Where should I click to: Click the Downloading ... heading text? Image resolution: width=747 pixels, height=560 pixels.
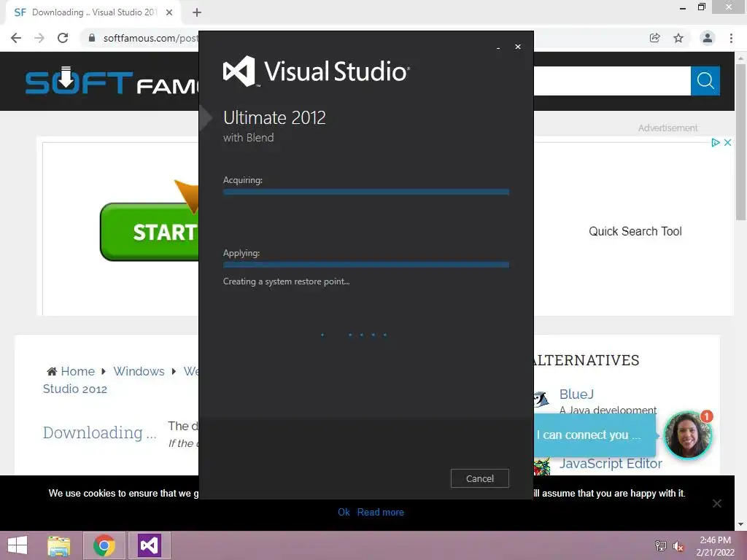pos(99,432)
